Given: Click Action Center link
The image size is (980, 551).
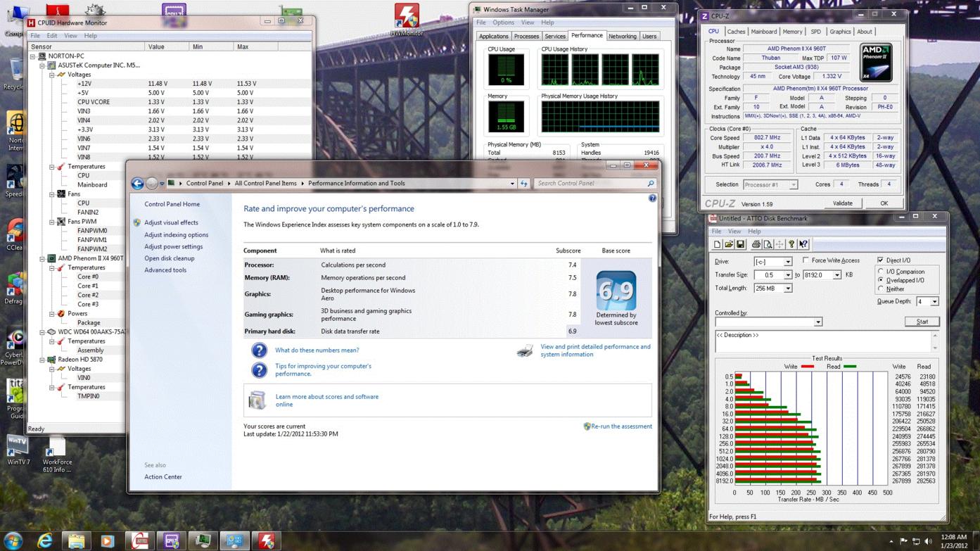Looking at the screenshot, I should point(163,477).
